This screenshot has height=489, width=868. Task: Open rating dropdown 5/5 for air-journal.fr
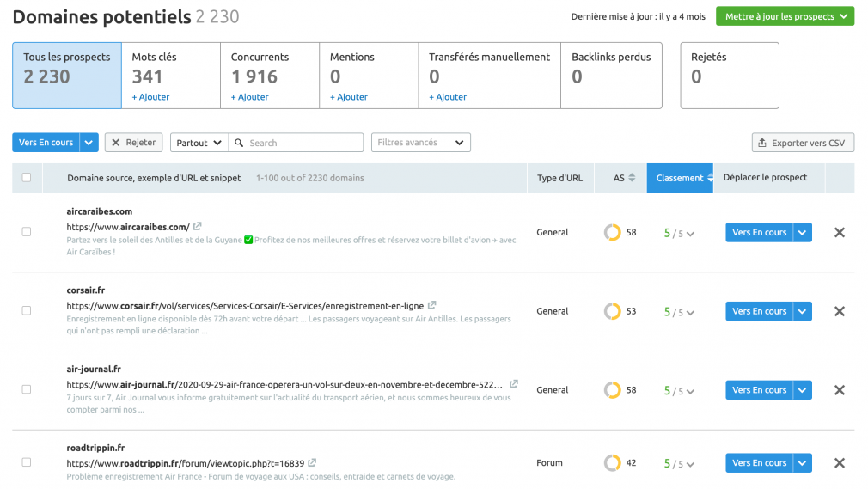point(679,390)
